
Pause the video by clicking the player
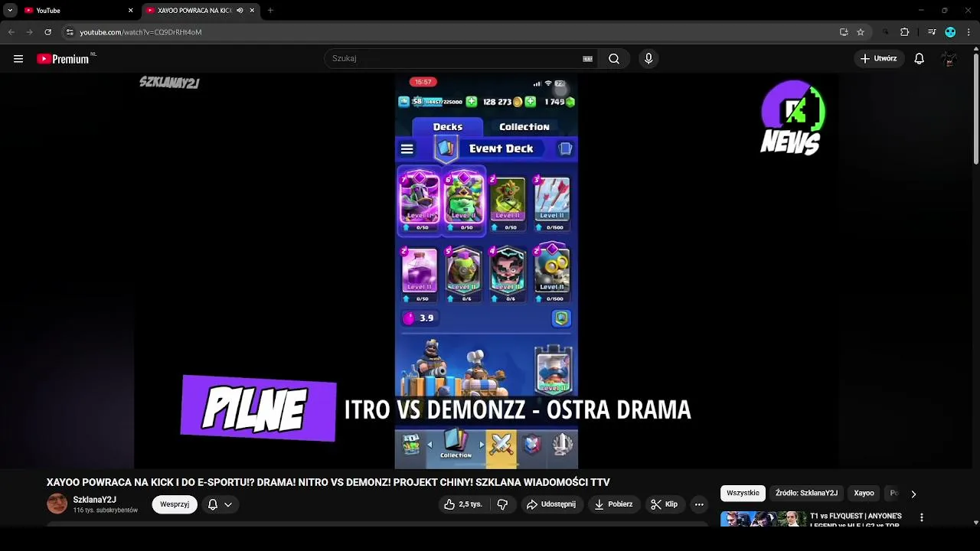[486, 272]
